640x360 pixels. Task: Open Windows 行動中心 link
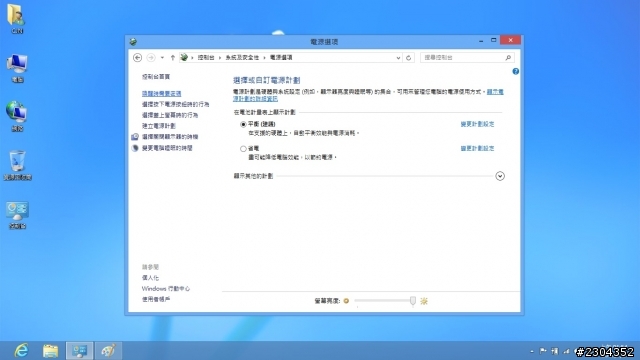point(166,289)
